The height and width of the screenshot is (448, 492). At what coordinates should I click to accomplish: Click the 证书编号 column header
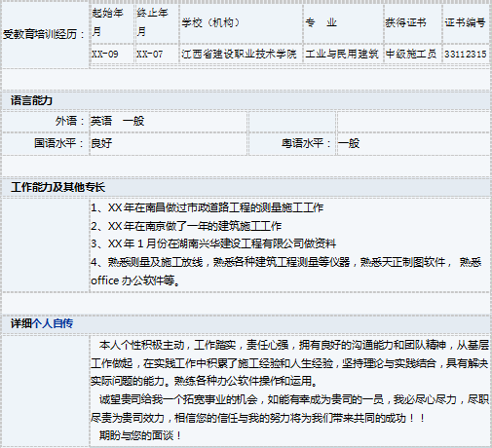coord(465,22)
